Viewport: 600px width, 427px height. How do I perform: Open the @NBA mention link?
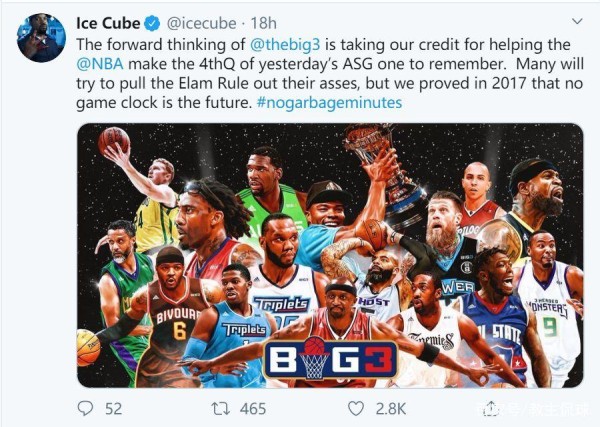100,64
